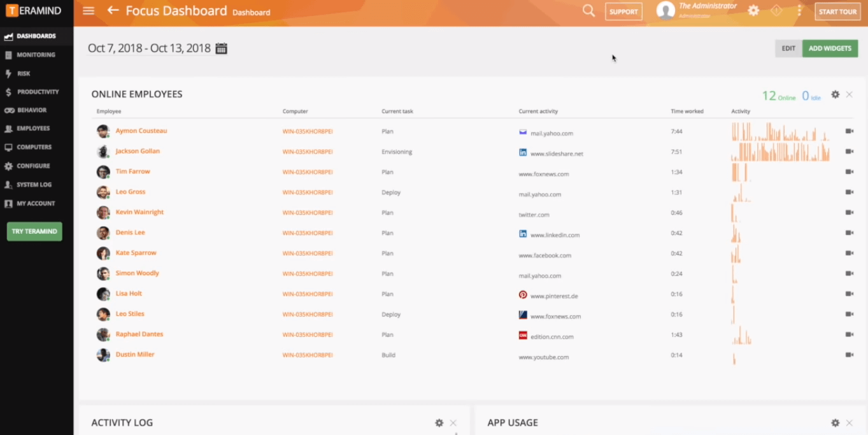Open Jackson Gollan's employee profile
Image resolution: width=868 pixels, height=435 pixels.
(139, 152)
